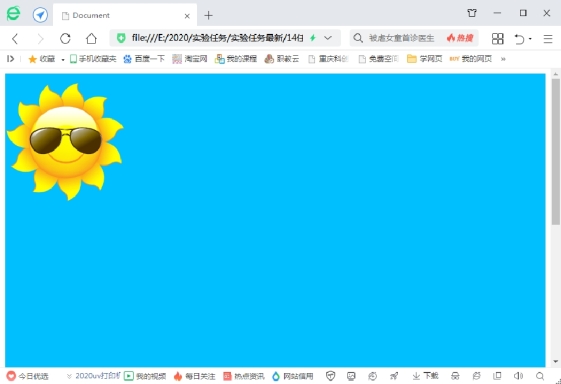Open the 重庆科创 bookmark
561x384 pixels.
[328, 59]
